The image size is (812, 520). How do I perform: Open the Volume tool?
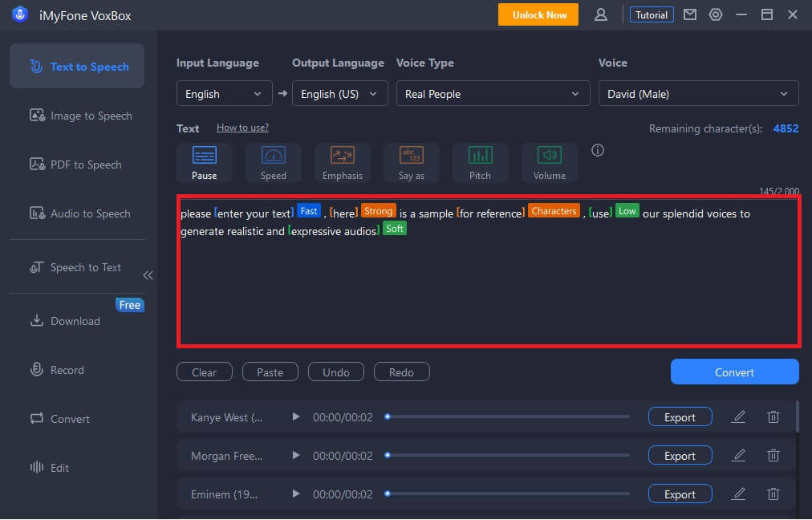pos(550,163)
